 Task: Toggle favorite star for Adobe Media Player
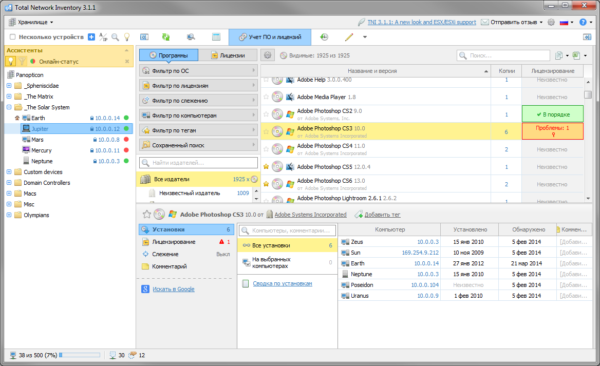click(266, 97)
